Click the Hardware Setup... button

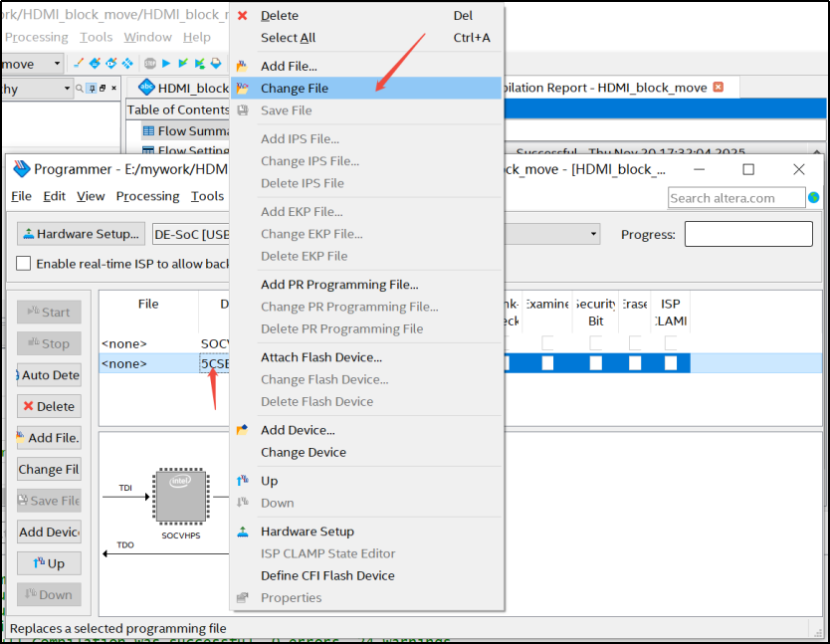point(81,234)
